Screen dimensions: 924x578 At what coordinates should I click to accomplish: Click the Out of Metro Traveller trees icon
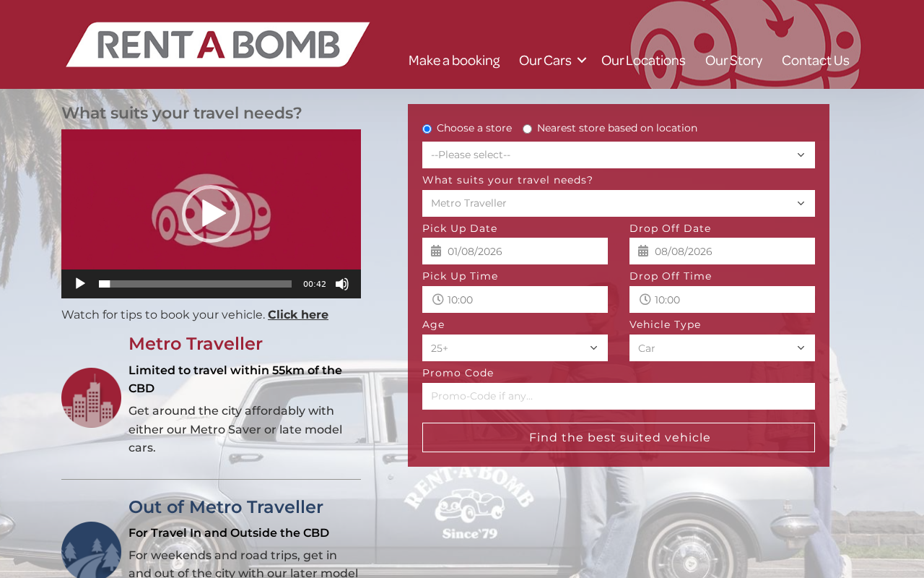(x=91, y=551)
